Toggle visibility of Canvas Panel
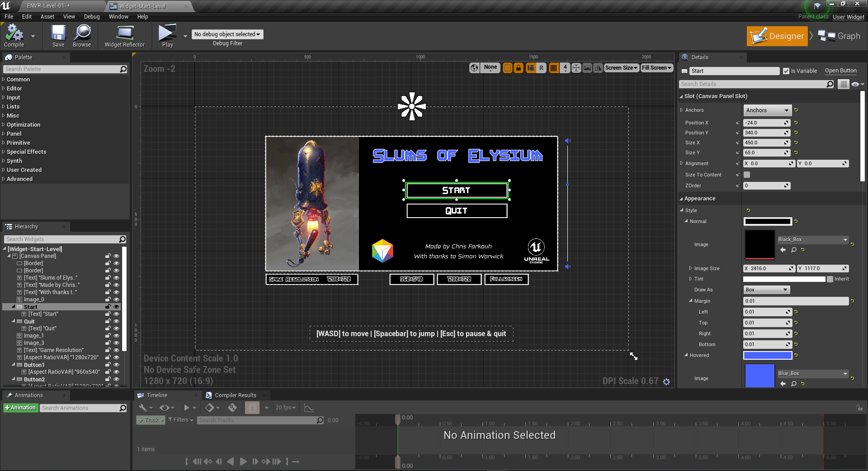Screen dimensions: 868x471 116,256
